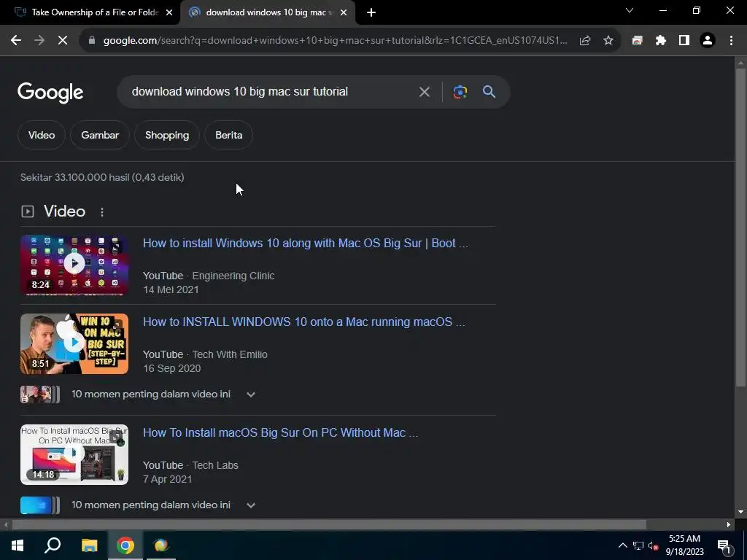Open the Chrome profile avatar
Viewport: 747px width, 560px height.
[708, 41]
